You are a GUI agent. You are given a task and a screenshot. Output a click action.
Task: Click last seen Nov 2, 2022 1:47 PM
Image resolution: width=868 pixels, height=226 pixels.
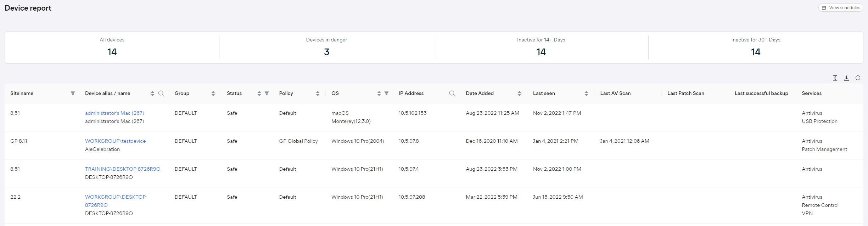point(557,113)
